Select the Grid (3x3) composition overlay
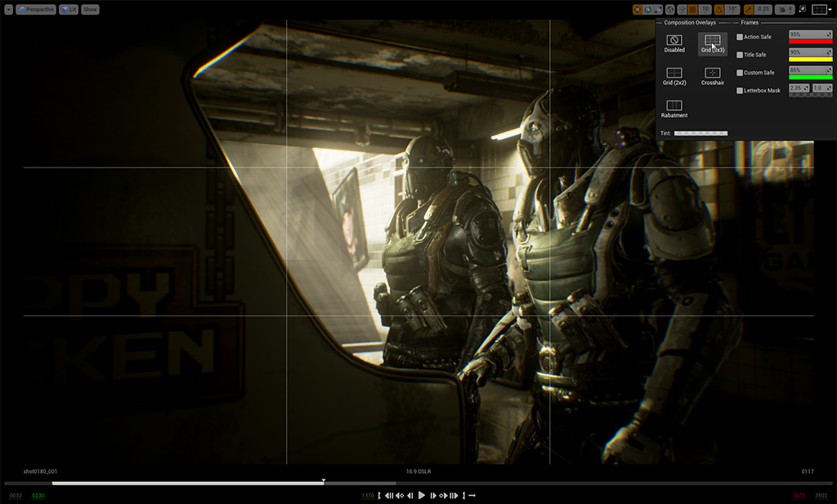The image size is (837, 504). click(x=712, y=42)
